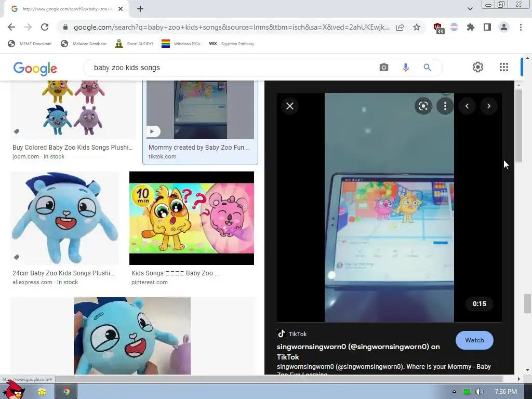Viewport: 532px width, 399px height.
Task: Click the lock site info icon
Action: pos(65,27)
